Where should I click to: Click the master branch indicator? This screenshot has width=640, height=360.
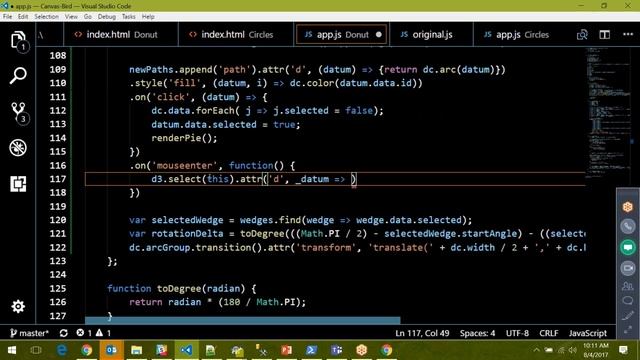29,333
